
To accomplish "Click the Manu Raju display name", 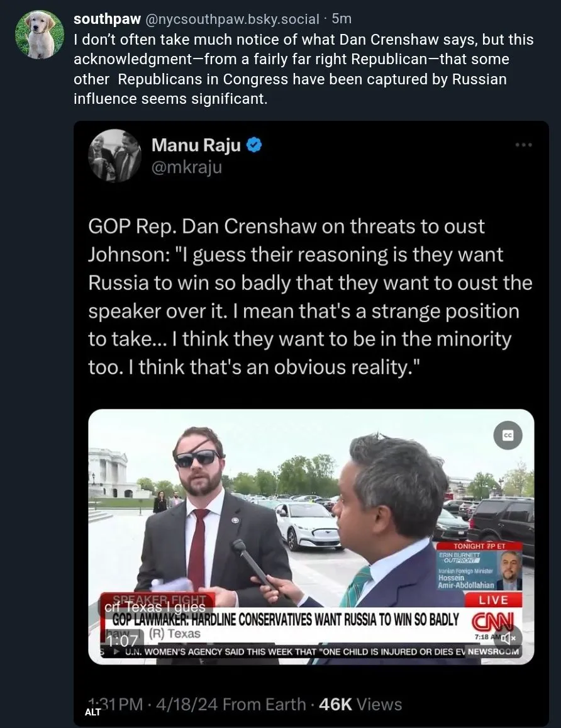I will (196, 145).
